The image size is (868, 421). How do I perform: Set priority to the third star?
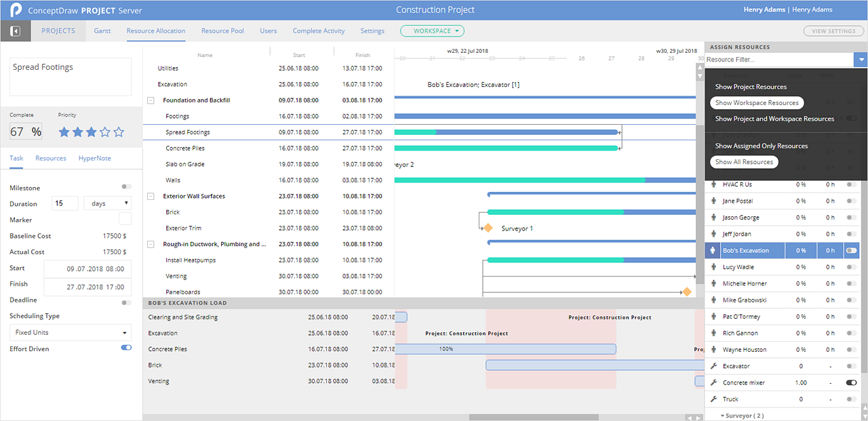[92, 132]
